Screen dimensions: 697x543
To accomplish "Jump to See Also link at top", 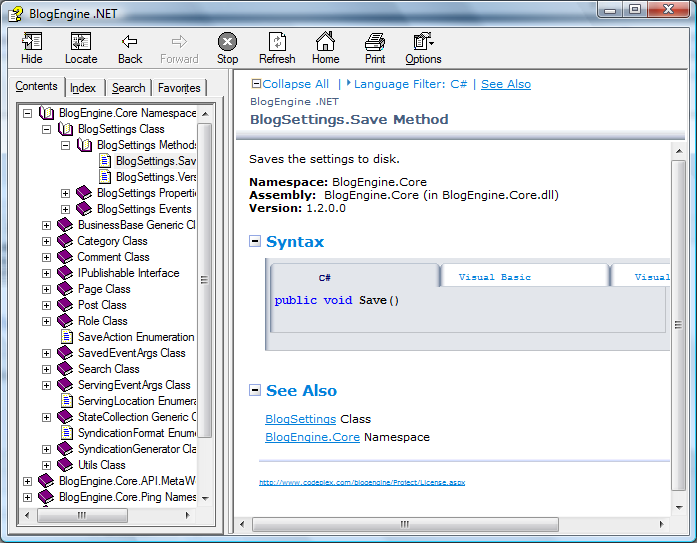I will [x=506, y=84].
